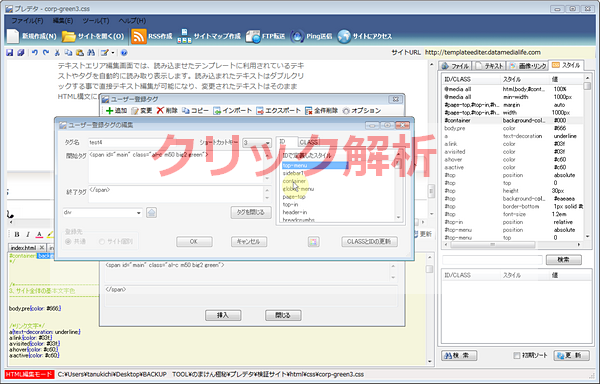Click インポート in user tag window
Screen dimensions: 600x384
(x=232, y=111)
